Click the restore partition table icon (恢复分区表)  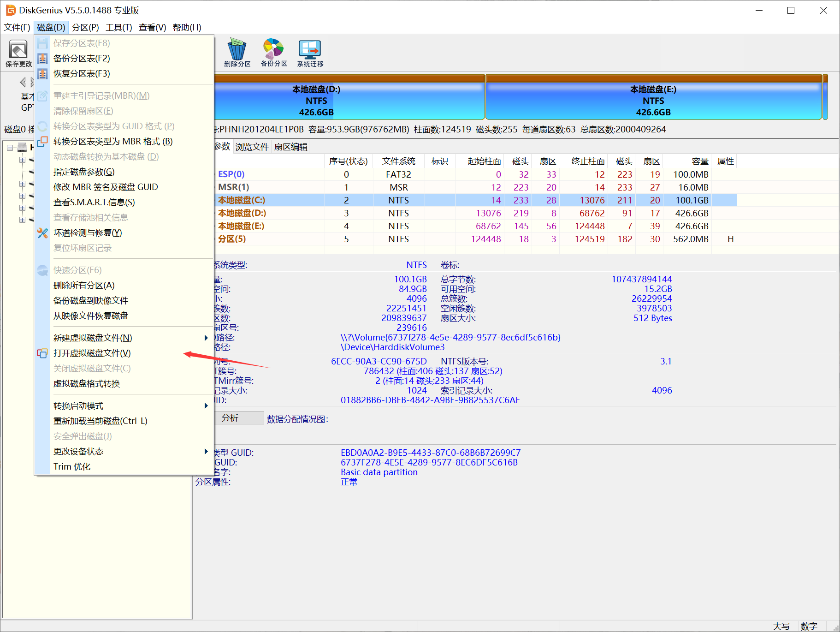42,74
